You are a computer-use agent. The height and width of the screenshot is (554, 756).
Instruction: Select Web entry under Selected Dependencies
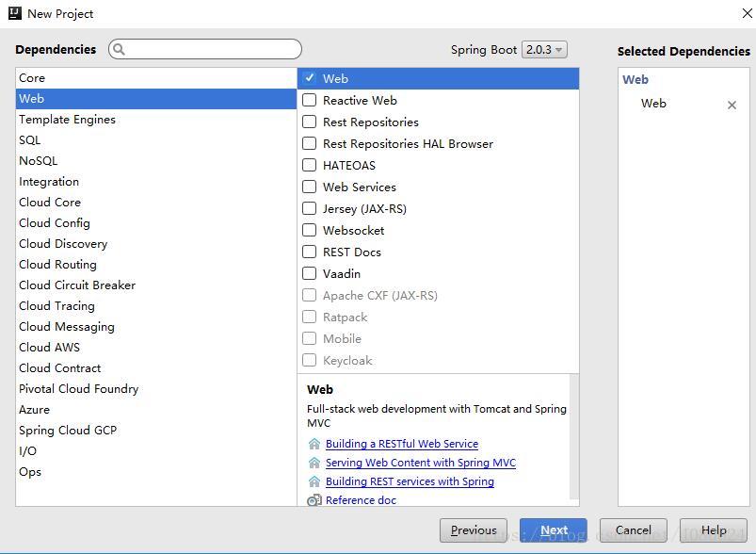[653, 104]
